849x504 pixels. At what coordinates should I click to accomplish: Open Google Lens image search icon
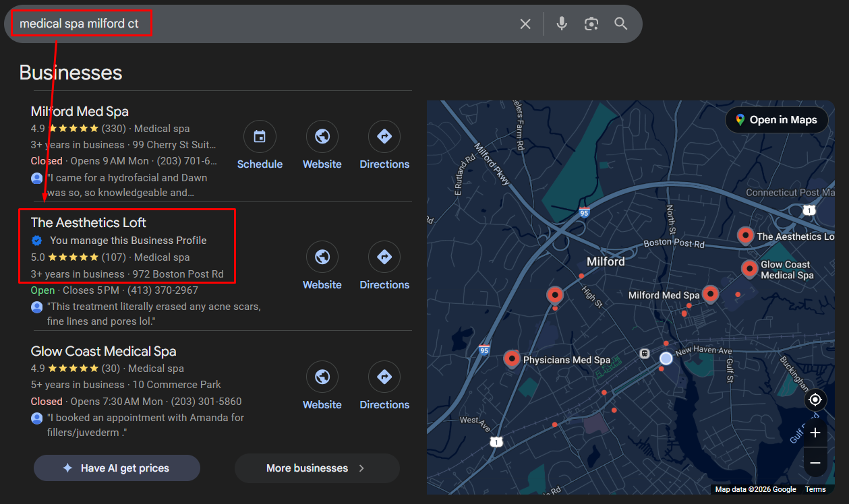tap(591, 24)
